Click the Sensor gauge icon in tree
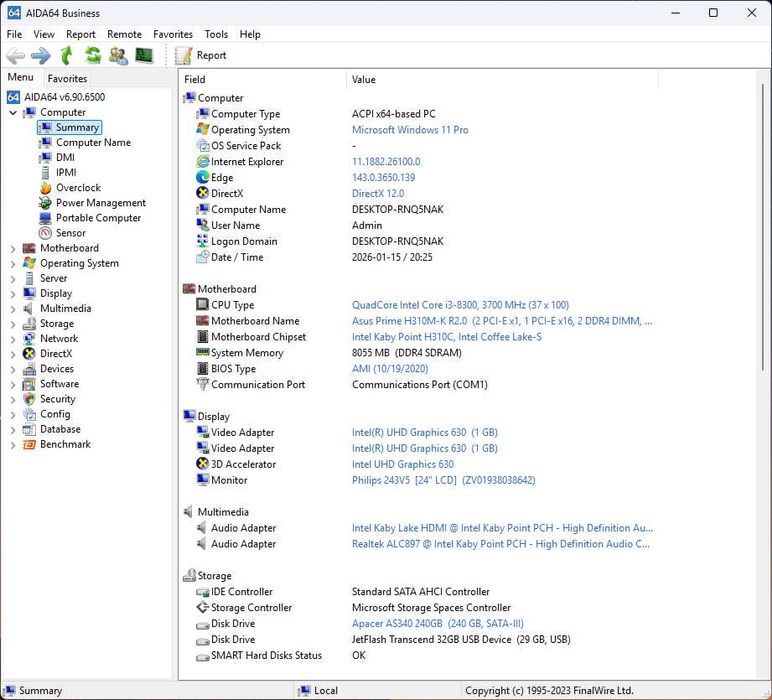The width and height of the screenshot is (772, 700). tap(45, 233)
